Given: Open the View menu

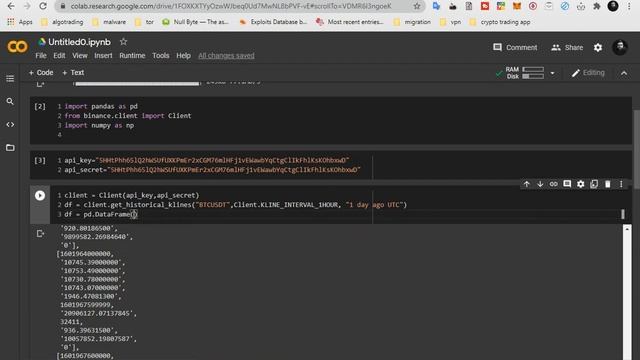Looking at the screenshot, I should pyautogui.click(x=80, y=56).
